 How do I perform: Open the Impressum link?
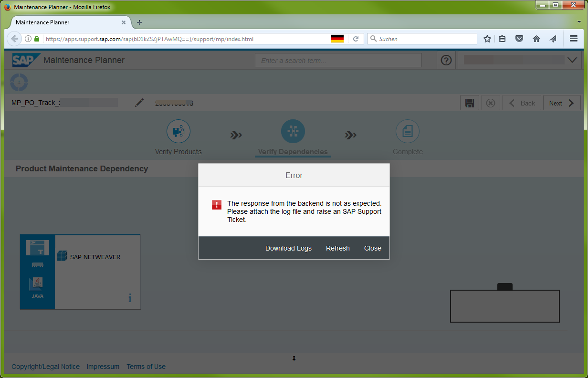103,367
